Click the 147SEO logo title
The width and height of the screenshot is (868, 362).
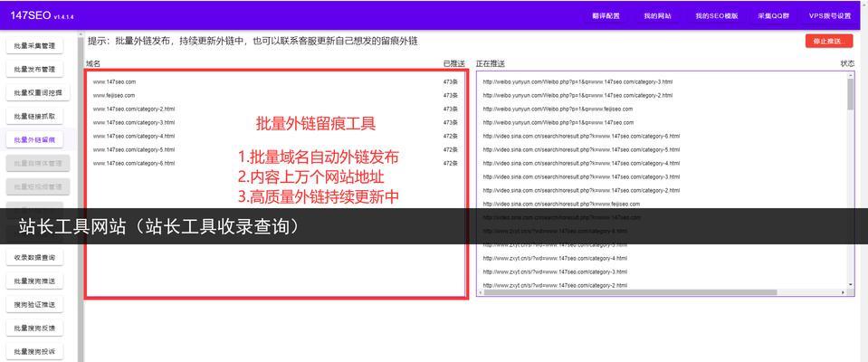(x=31, y=15)
